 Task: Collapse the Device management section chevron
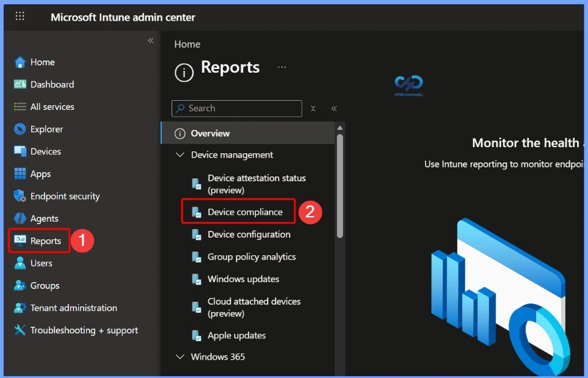[x=180, y=154]
